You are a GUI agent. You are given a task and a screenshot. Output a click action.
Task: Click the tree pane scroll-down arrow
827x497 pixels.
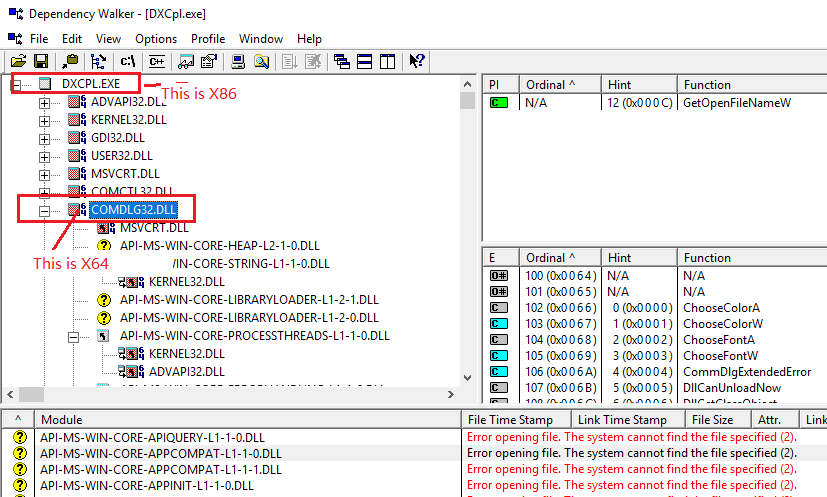click(x=467, y=377)
